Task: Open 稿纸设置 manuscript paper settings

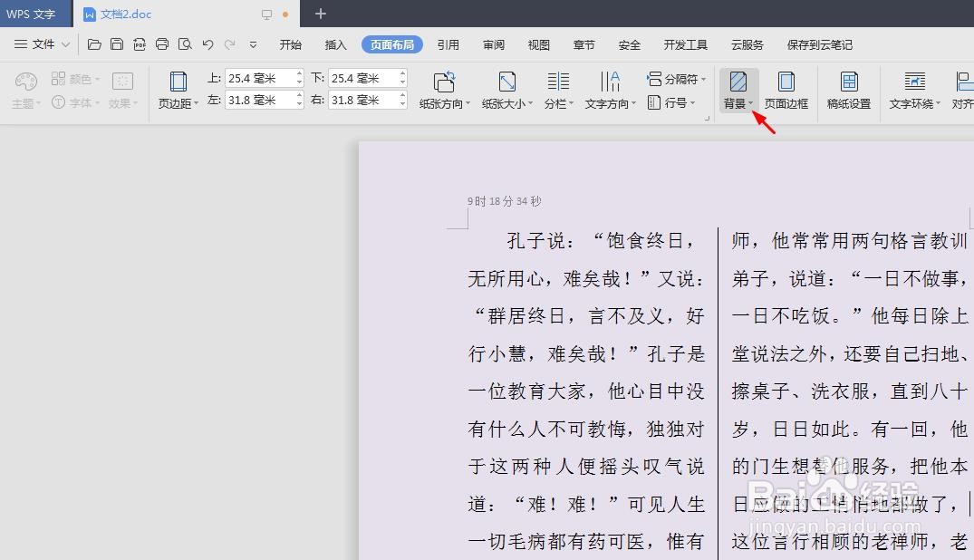Action: (x=849, y=91)
